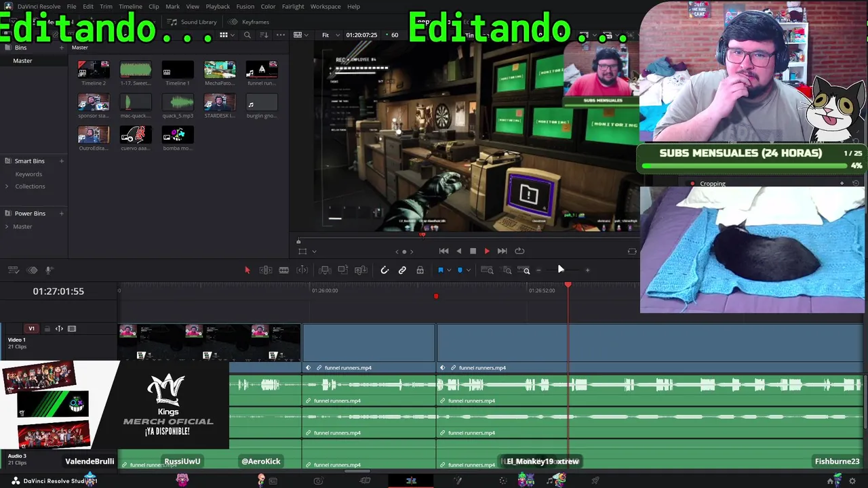
Task: Activate the Trim Edit Mode tool
Action: [266, 270]
